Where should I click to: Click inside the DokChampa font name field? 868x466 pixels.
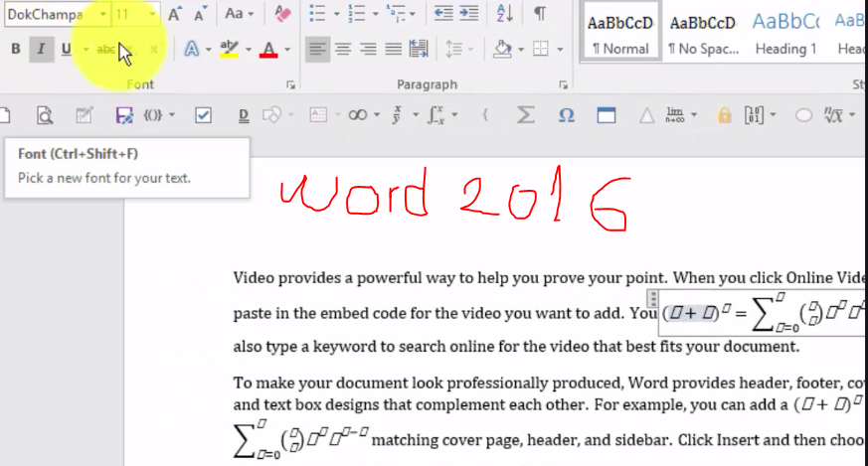[51, 14]
